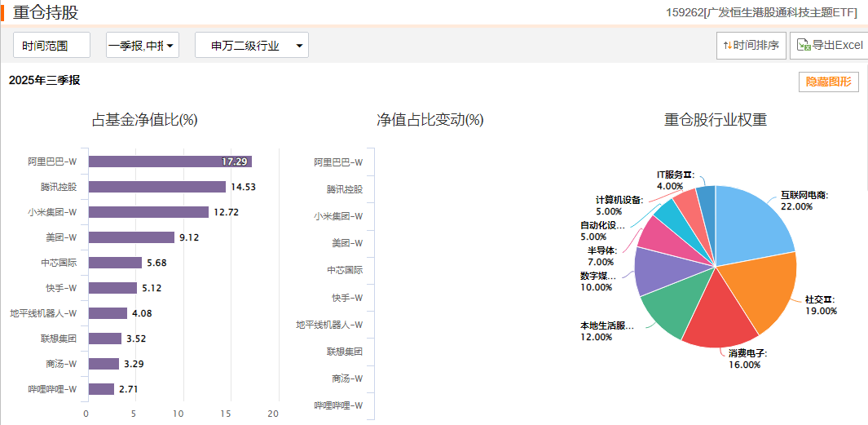This screenshot has width=868, height=425.
Task: Click 联想集团 label in 净值占比变动 chart
Action: (344, 352)
